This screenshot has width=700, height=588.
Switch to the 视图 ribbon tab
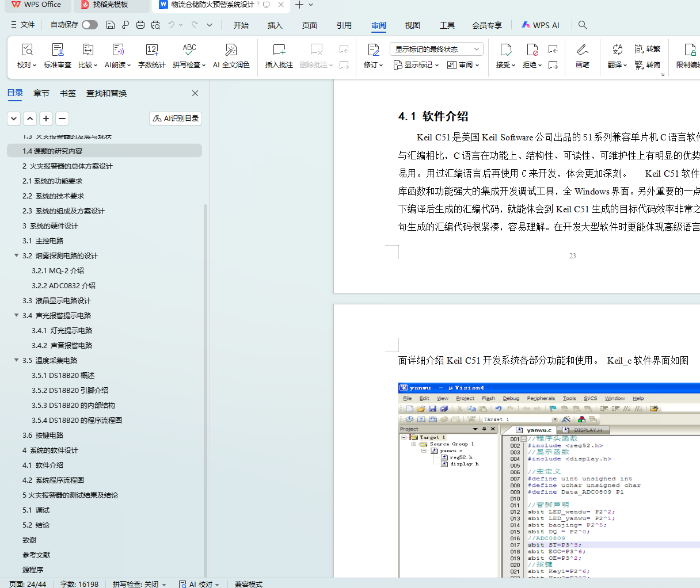coord(412,25)
